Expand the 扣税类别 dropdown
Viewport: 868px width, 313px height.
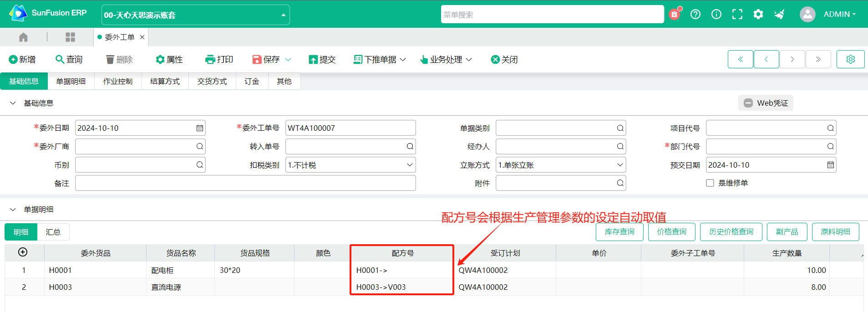tap(409, 165)
